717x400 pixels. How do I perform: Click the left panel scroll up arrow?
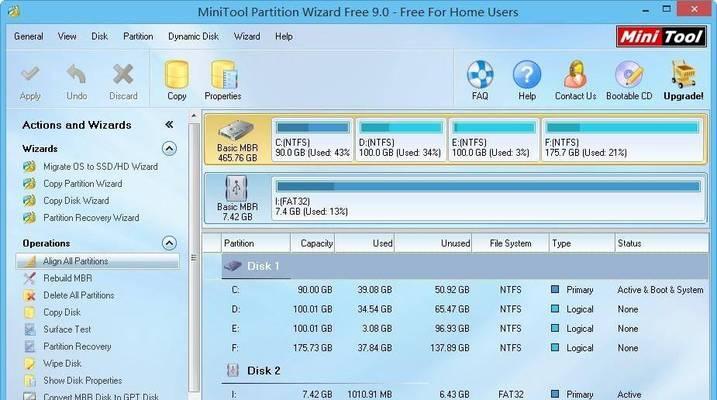(193, 116)
